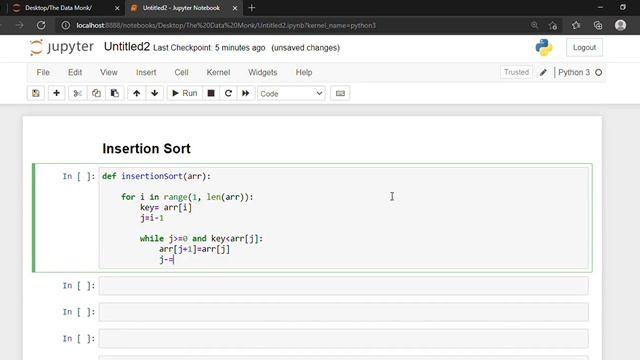Click the 'def insertionSort(arr):' code line
This screenshot has height=360, width=640.
[x=156, y=176]
